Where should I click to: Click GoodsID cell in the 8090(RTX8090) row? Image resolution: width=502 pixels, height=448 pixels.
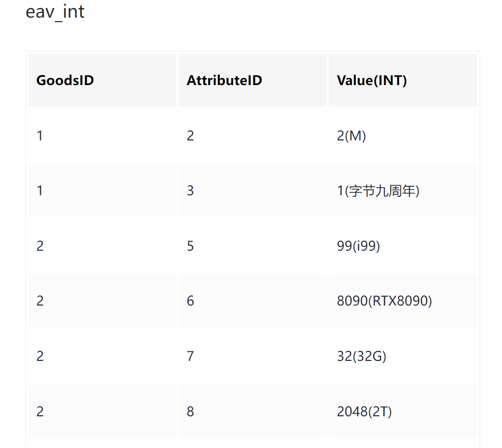click(x=40, y=301)
